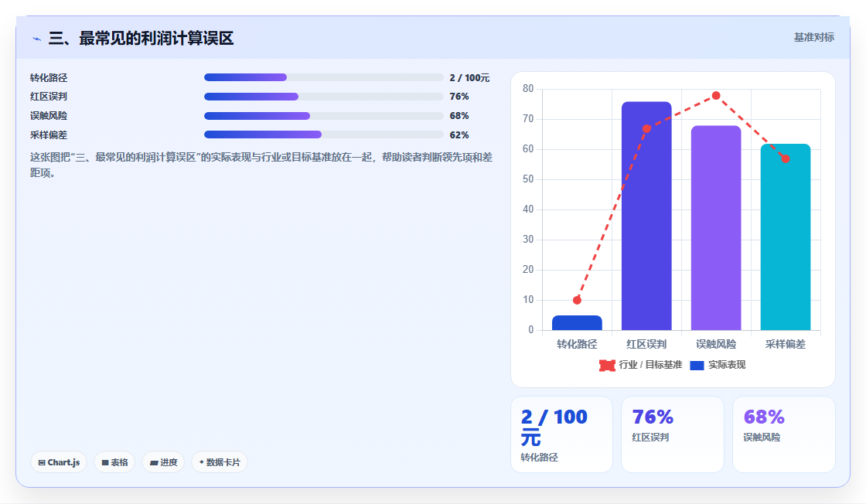Screen dimensions: 866x504
Task: Click the 红区误判 bar in the chart
Action: [x=646, y=216]
